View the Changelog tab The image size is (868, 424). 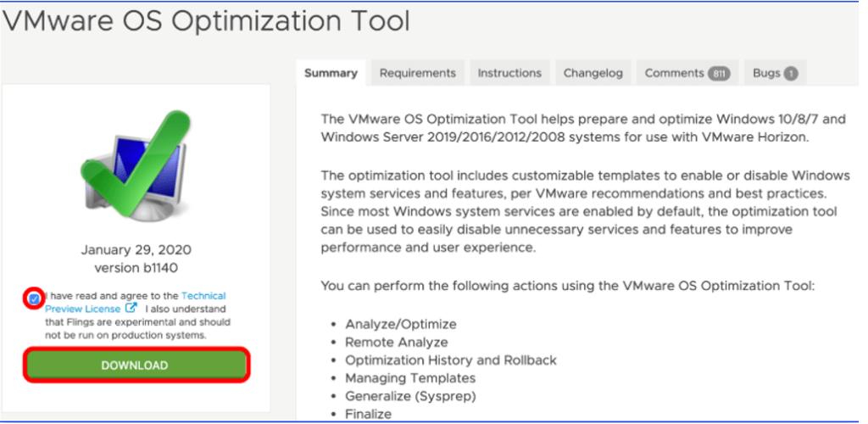593,73
